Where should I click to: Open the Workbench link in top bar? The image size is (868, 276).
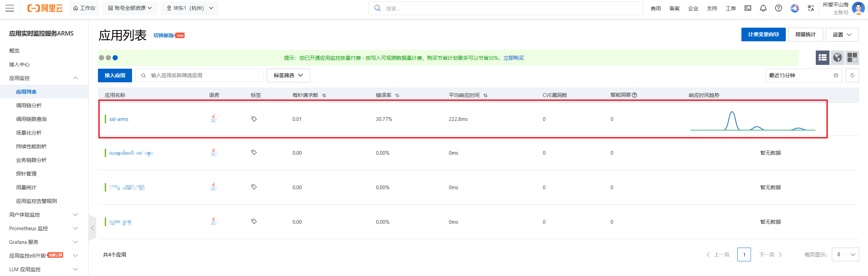pos(84,8)
